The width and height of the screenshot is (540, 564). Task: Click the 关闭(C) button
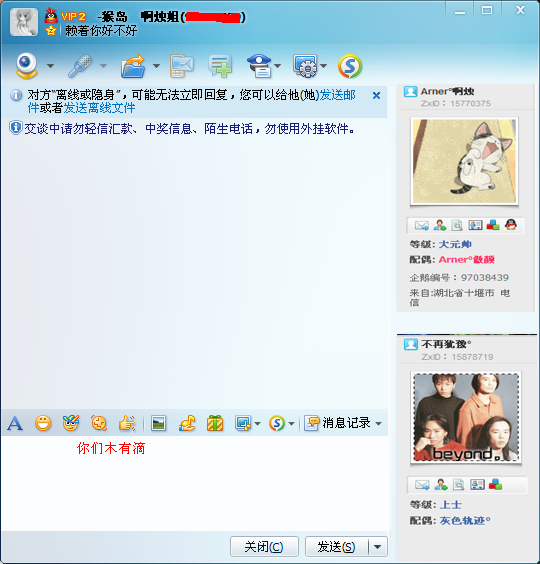point(264,547)
